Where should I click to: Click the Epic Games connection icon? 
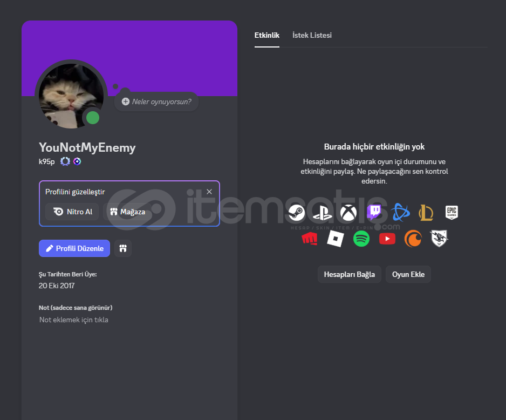(452, 212)
